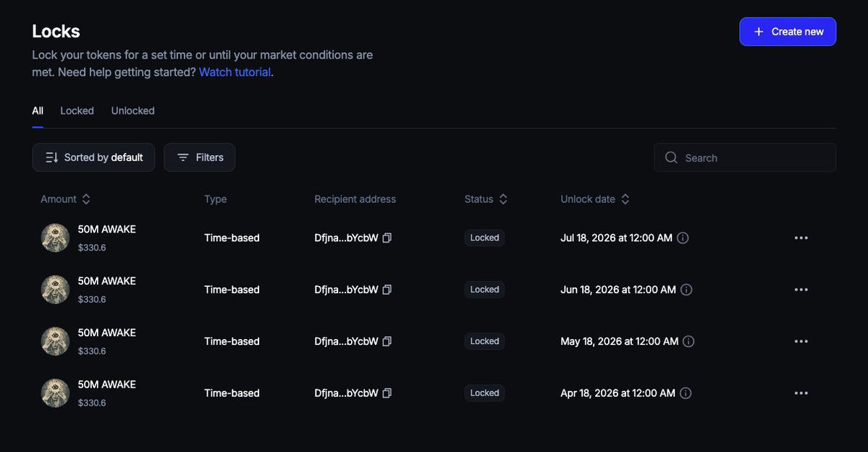Show info for Jul 18, 2026 unlock date
868x452 pixels.
click(683, 238)
